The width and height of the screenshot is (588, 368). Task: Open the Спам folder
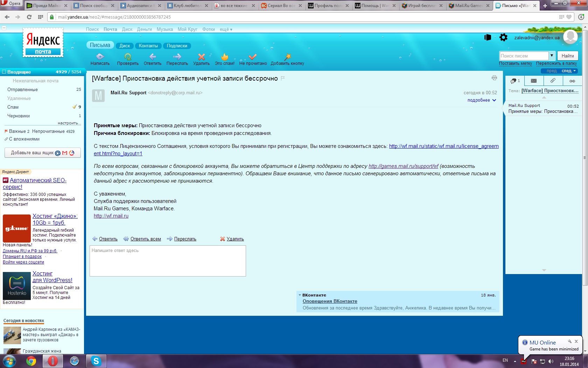(13, 107)
